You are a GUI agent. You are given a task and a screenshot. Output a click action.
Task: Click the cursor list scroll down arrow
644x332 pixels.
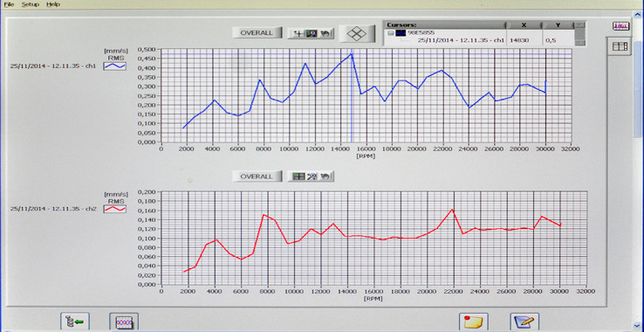pos(579,42)
